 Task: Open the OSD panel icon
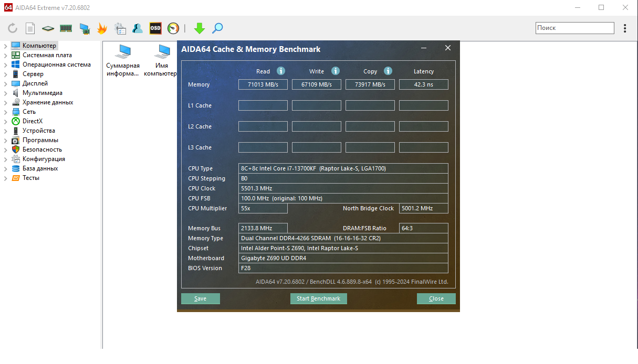155,28
